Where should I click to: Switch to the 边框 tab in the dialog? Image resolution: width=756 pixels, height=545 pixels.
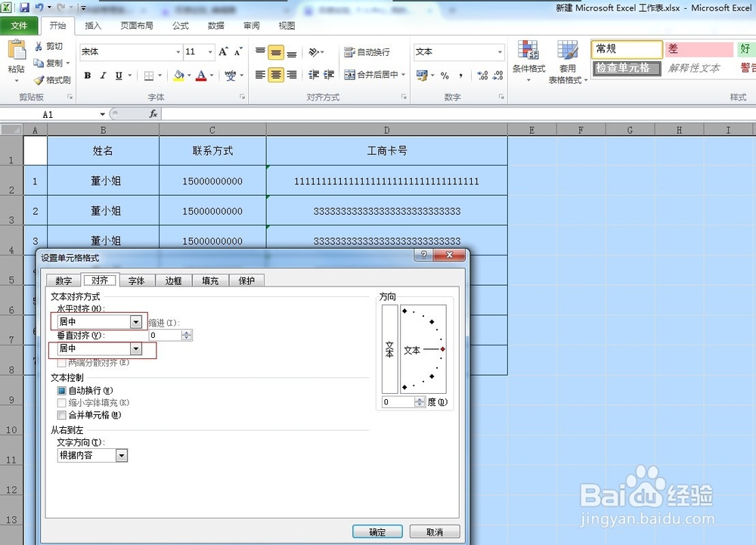pyautogui.click(x=173, y=280)
